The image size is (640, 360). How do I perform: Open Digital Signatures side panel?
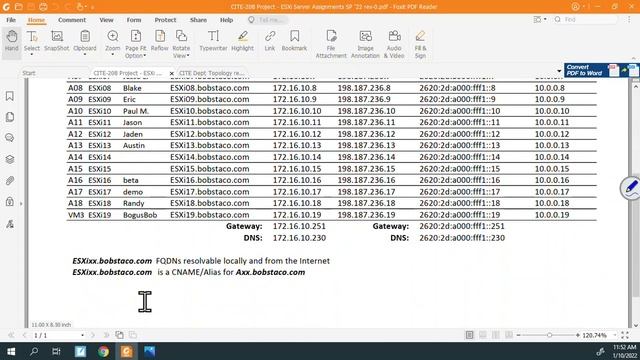pos(10,224)
